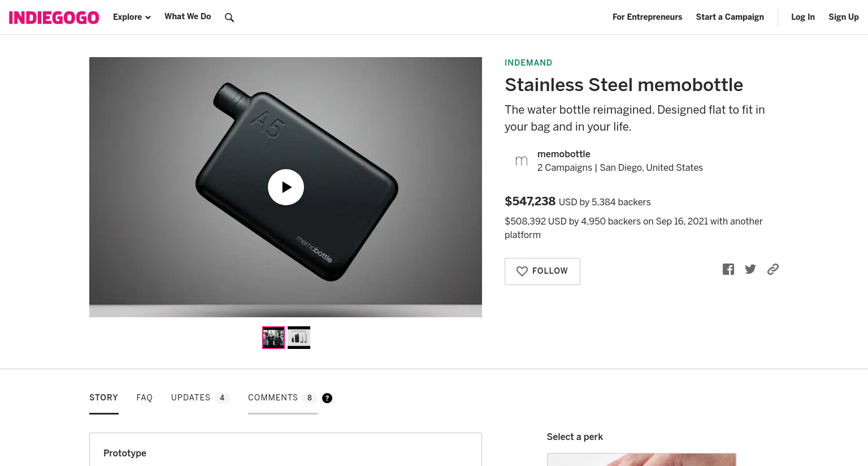This screenshot has height=466, width=868.
Task: Copy campaign link icon
Action: point(773,269)
